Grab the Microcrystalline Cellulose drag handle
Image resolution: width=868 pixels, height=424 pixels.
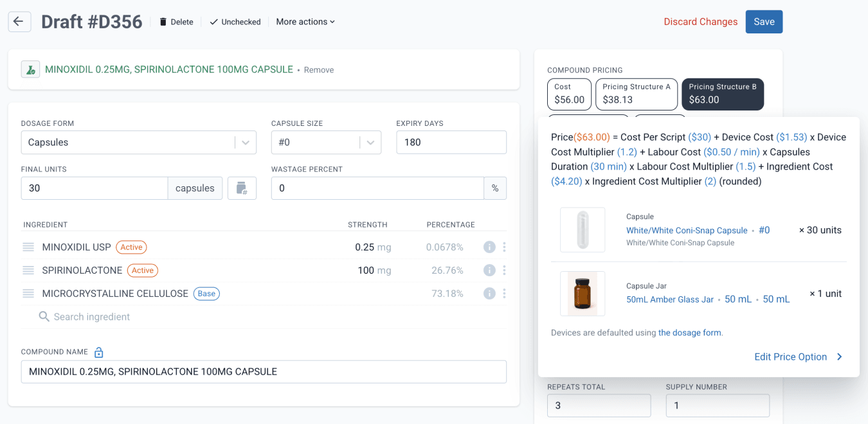pyautogui.click(x=28, y=294)
